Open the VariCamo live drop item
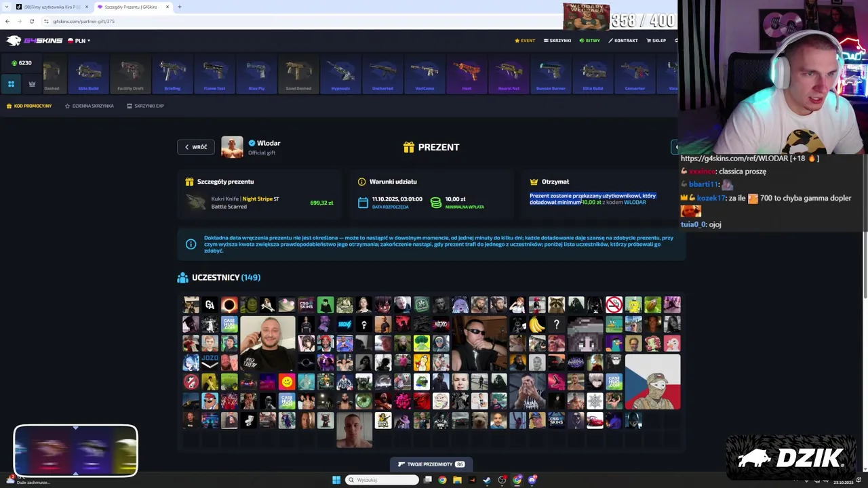868x488 pixels. coord(425,75)
